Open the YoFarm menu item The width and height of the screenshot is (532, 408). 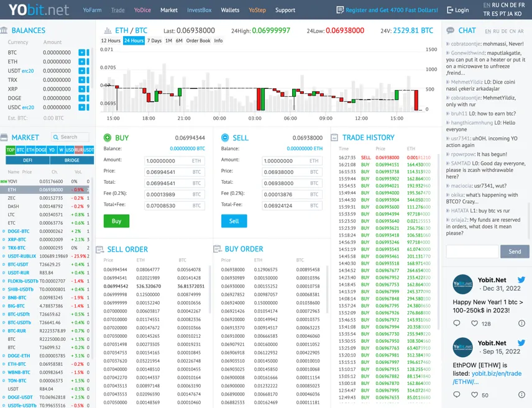coord(92,10)
